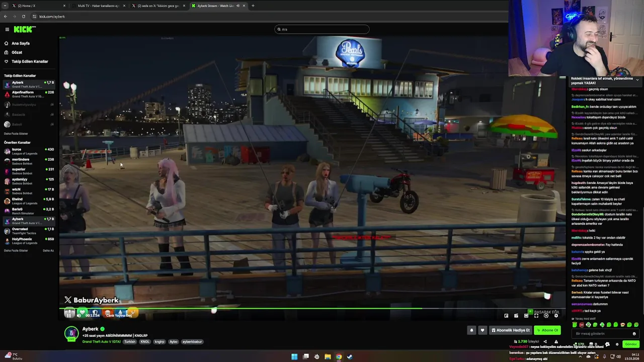
Task: Go to Ana Sayfa
Action: 21,43
